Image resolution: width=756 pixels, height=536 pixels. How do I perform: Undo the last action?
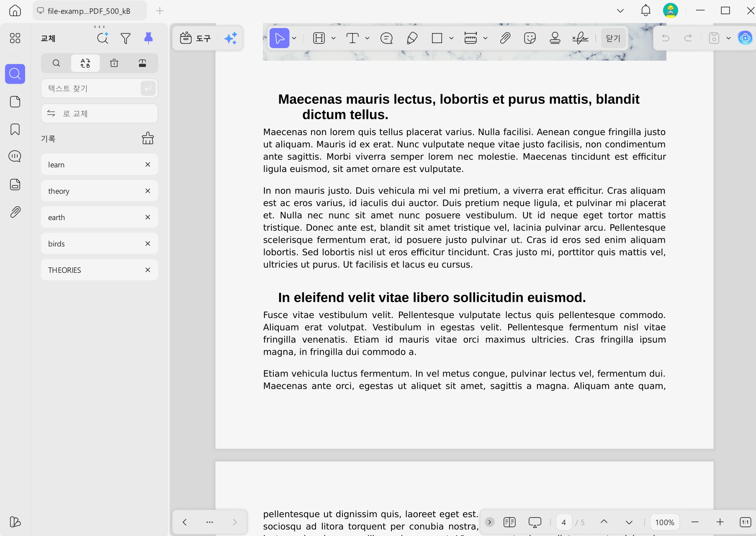pos(666,38)
